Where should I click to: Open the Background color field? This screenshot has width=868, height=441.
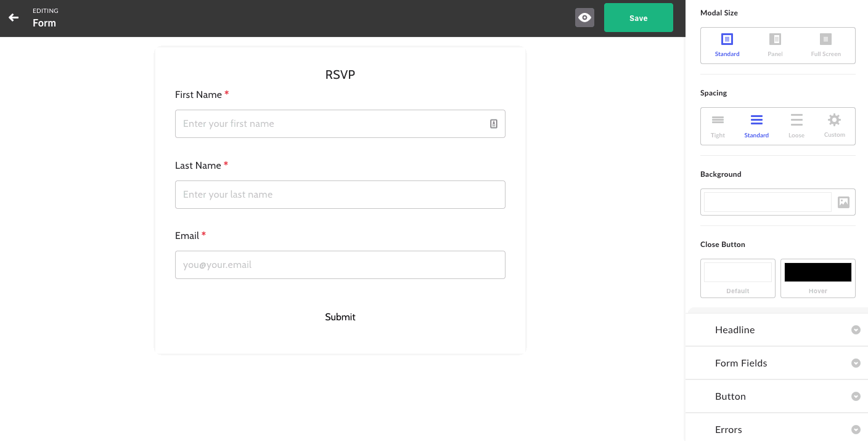click(768, 202)
